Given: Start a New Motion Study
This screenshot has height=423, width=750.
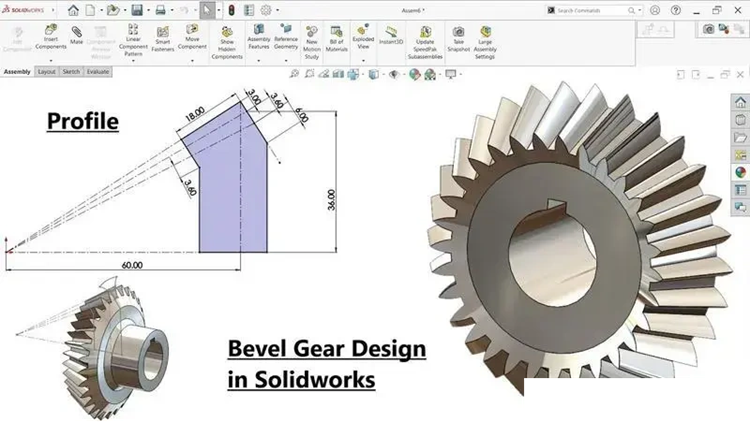Looking at the screenshot, I should (x=312, y=43).
